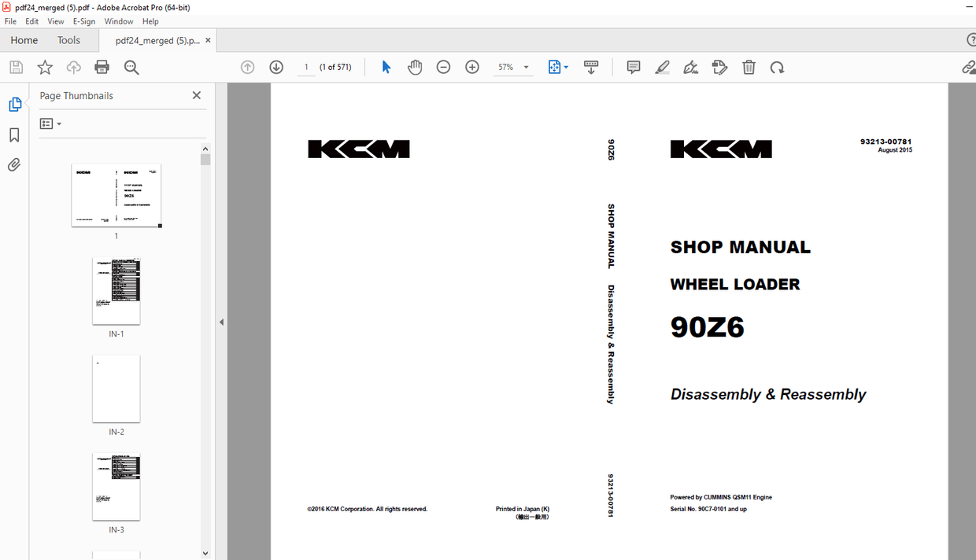Open the Attachments panel
This screenshot has width=976, height=560.
point(15,164)
